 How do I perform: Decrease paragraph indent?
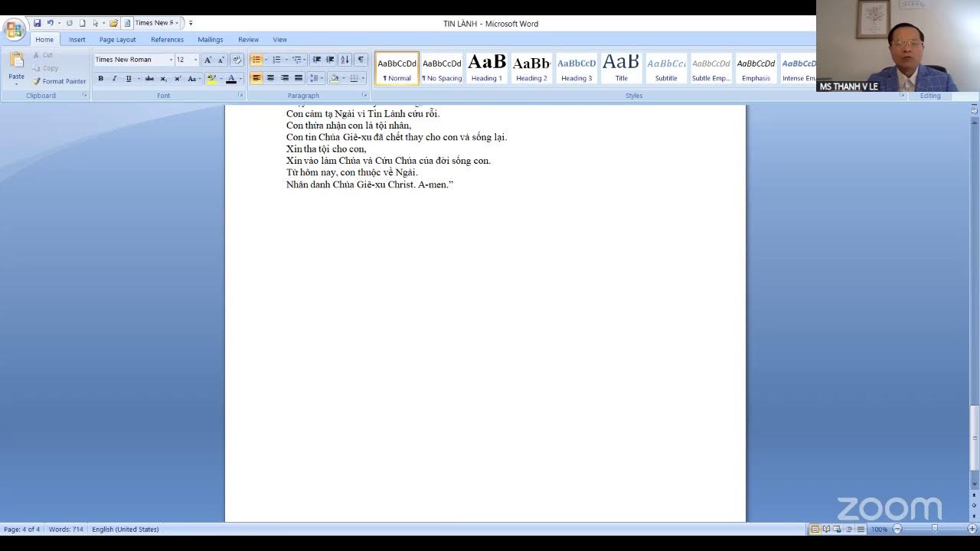(x=316, y=60)
